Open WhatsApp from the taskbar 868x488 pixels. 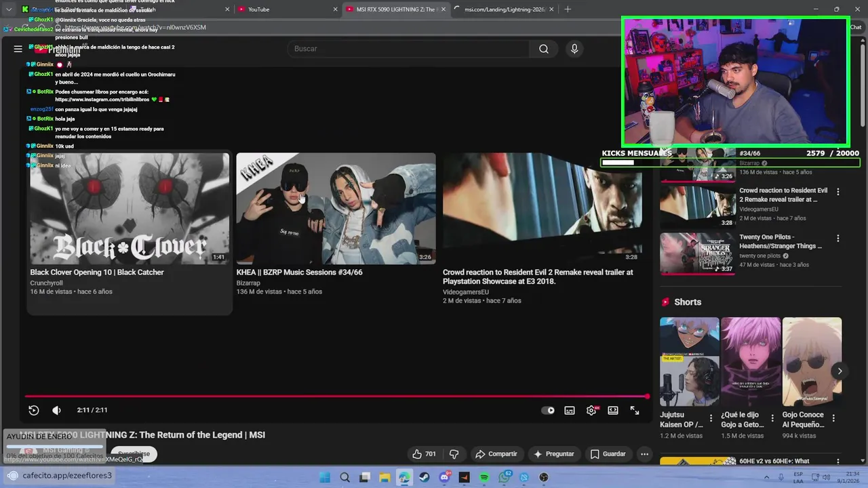click(504, 477)
